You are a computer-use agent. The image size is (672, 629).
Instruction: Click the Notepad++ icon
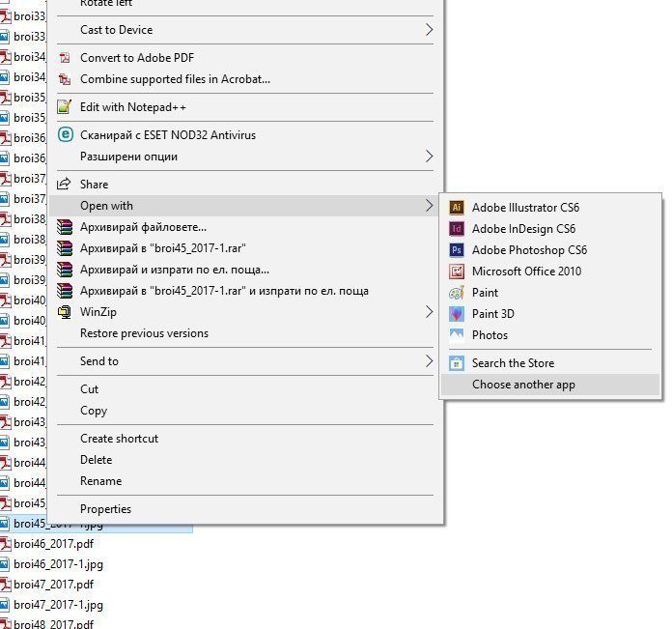[x=65, y=106]
